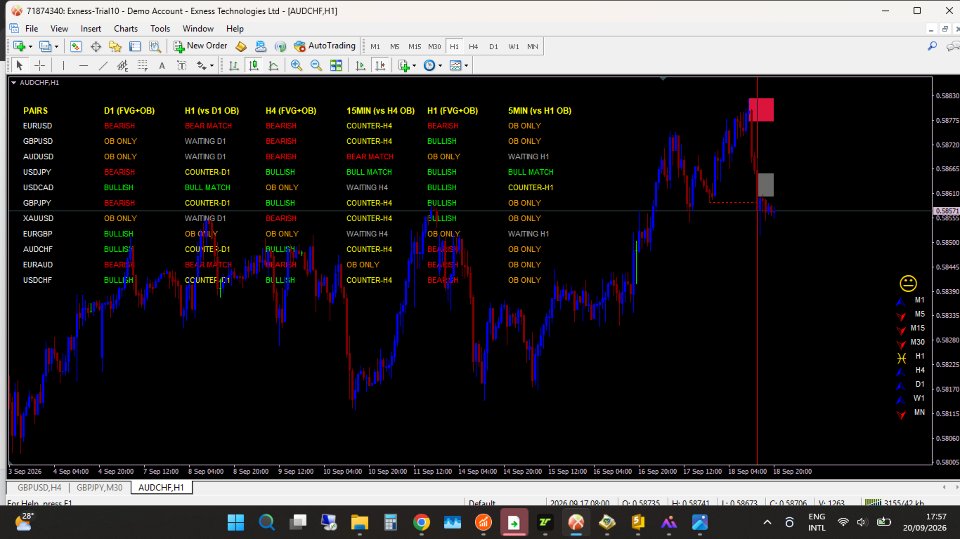Zoom in on the chart
The height and width of the screenshot is (539, 960).
click(x=296, y=66)
